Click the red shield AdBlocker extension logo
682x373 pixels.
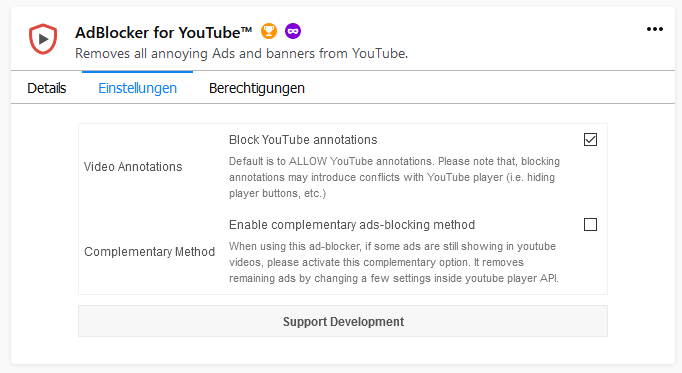pyautogui.click(x=43, y=39)
